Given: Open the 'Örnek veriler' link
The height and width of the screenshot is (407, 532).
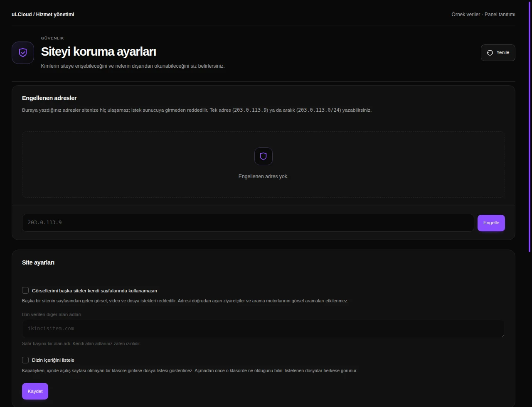Looking at the screenshot, I should click(x=465, y=15).
